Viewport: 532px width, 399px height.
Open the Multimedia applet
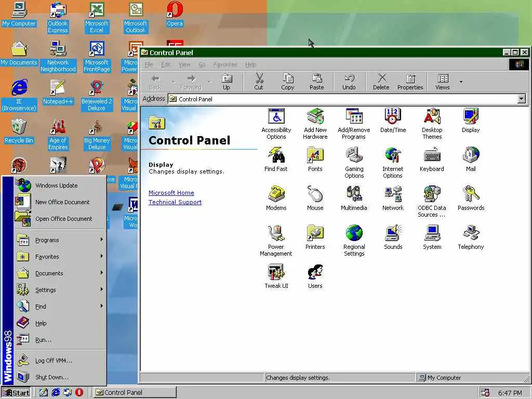(354, 198)
